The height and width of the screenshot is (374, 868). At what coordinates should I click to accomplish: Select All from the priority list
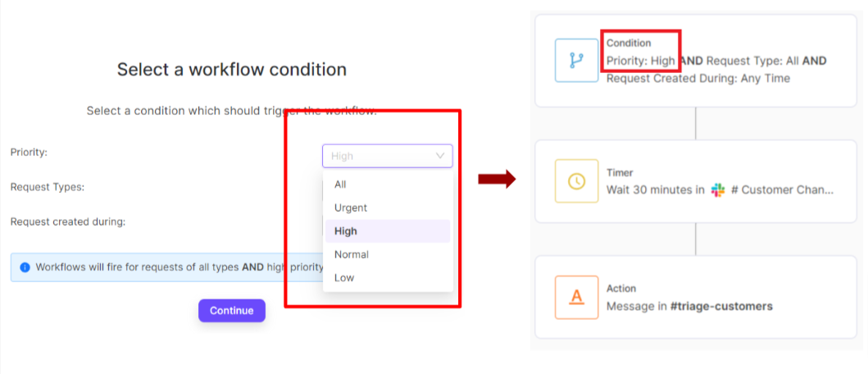(x=340, y=185)
